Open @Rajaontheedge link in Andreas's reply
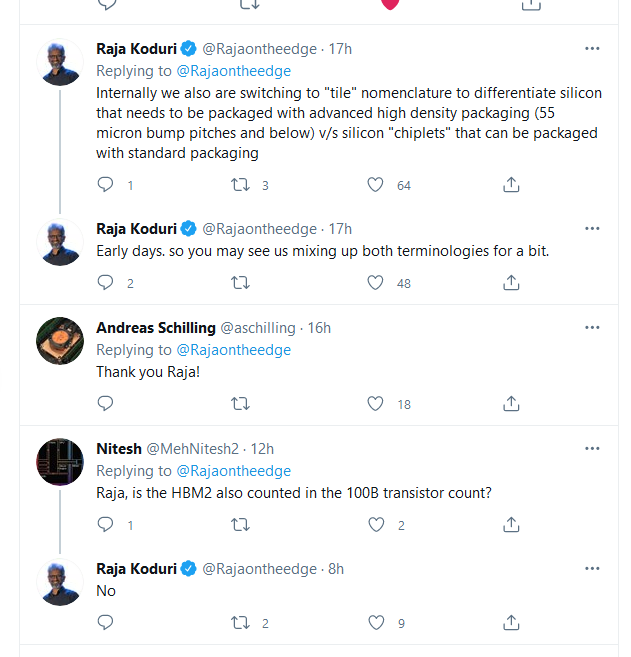Image resolution: width=631 pixels, height=657 pixels. [234, 350]
